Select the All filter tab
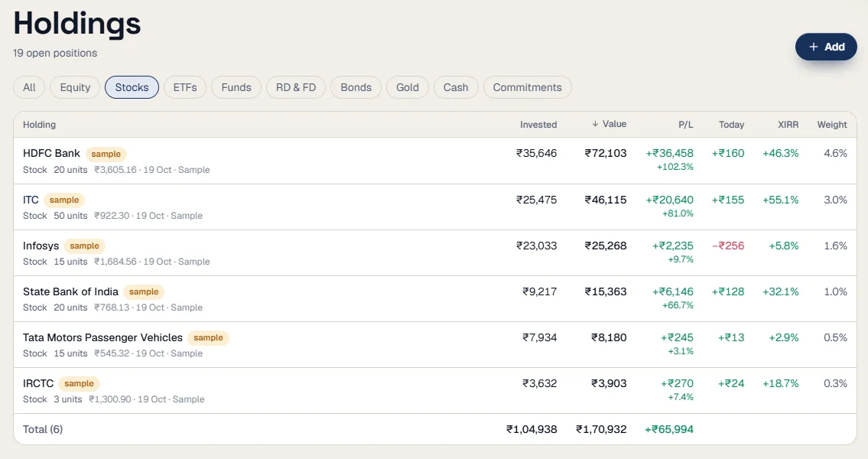The image size is (868, 459). [x=29, y=87]
